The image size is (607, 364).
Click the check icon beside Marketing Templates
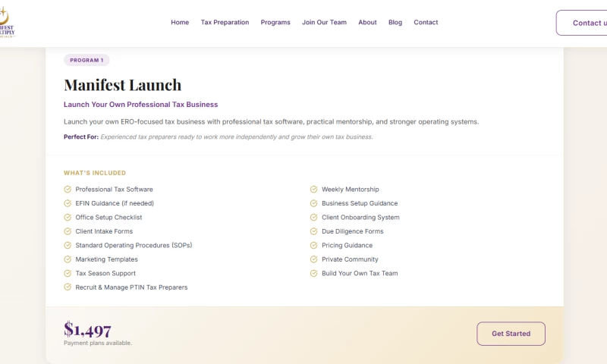click(x=68, y=259)
